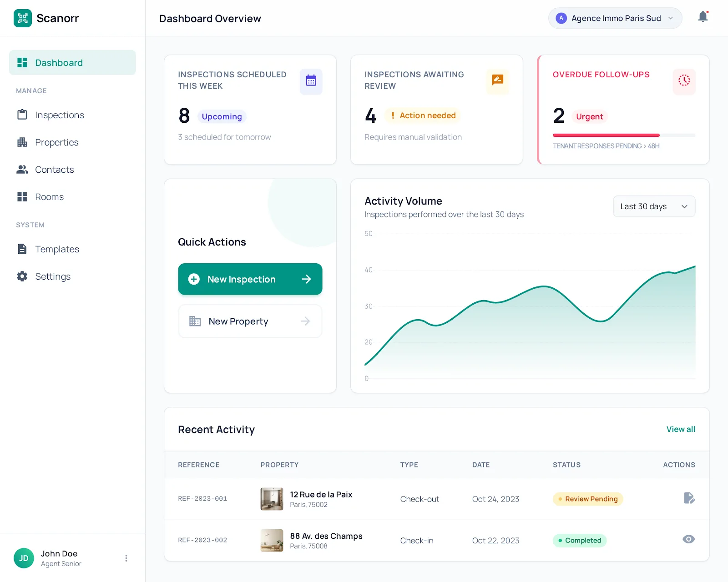Click the New Property button
Screen dimensions: 728x582
(x=250, y=321)
